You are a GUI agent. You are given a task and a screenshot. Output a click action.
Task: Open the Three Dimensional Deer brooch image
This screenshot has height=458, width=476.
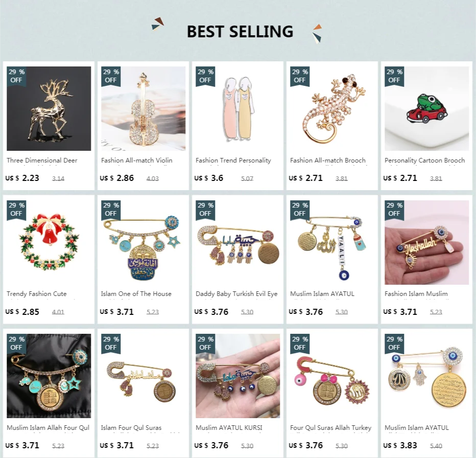point(49,108)
